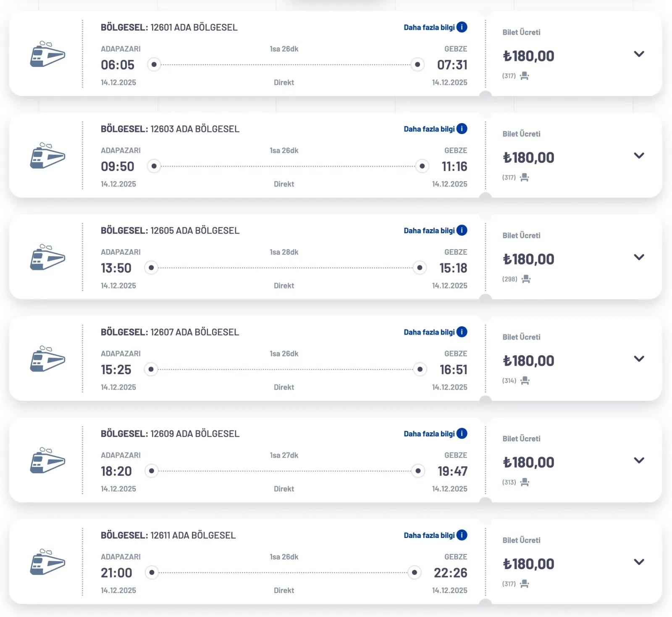Expand the fare details for the 09:50 train

point(639,156)
